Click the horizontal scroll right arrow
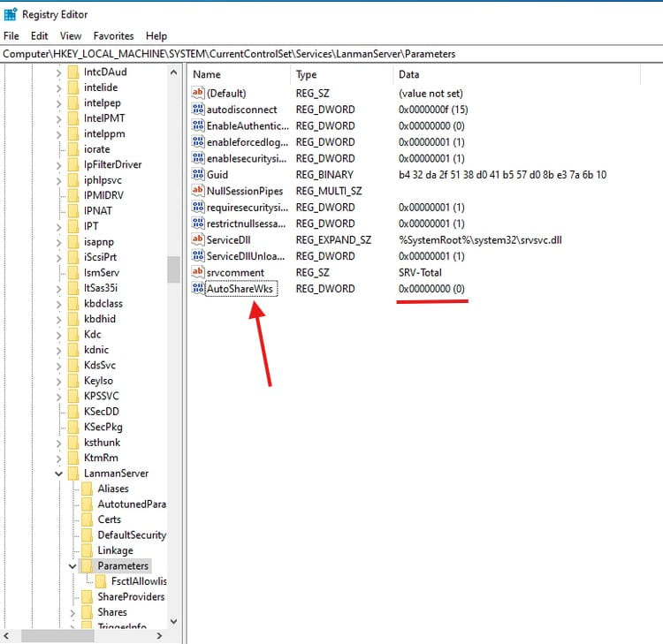Screen dimensions: 663x644 159,635
